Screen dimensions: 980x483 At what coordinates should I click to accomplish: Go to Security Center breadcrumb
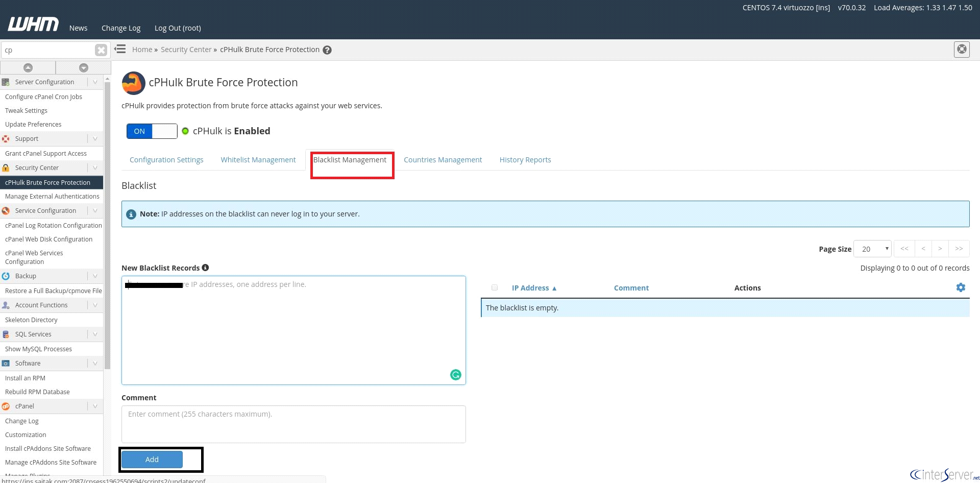[x=186, y=50]
